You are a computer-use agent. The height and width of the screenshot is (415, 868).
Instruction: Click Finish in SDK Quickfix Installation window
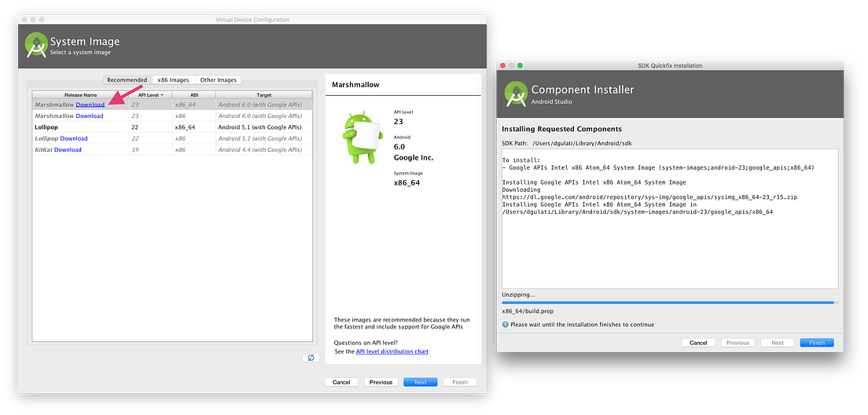point(817,343)
